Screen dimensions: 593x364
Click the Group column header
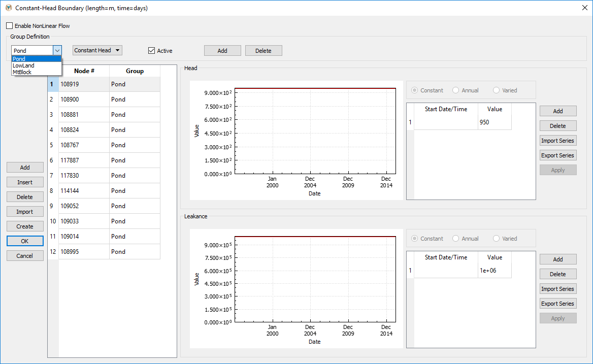point(135,71)
